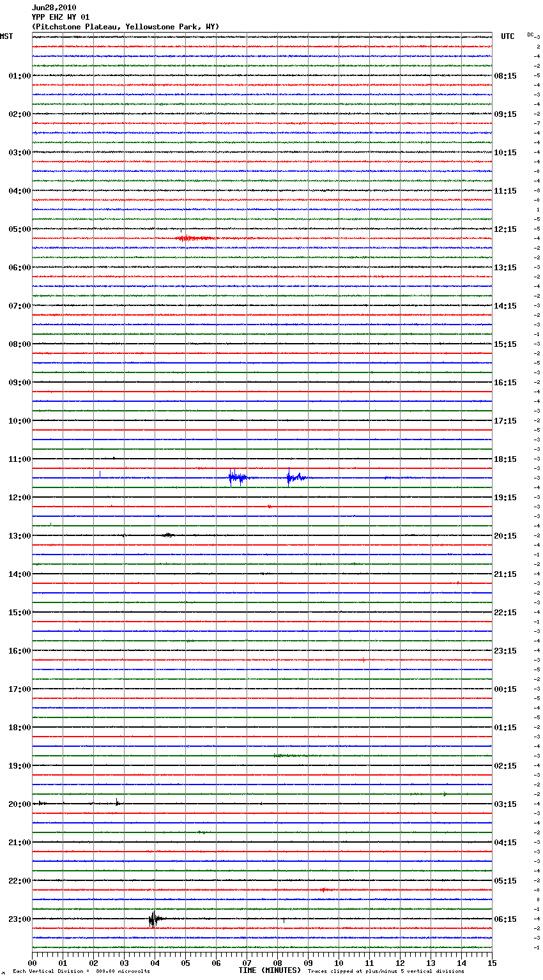Click the Traces clipped at plus/minus 5 divisions note

click(386, 972)
